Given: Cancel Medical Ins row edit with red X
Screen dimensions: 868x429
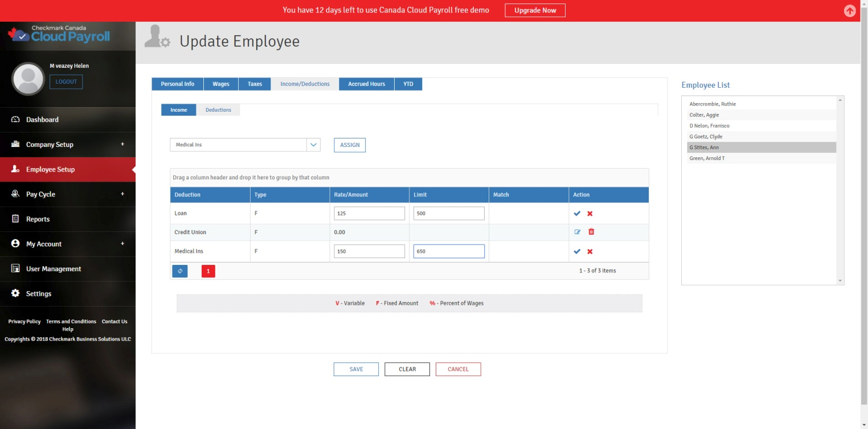Looking at the screenshot, I should coord(590,251).
